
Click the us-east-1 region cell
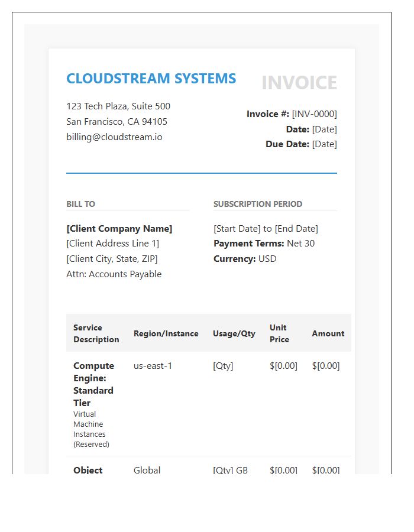pyautogui.click(x=153, y=366)
